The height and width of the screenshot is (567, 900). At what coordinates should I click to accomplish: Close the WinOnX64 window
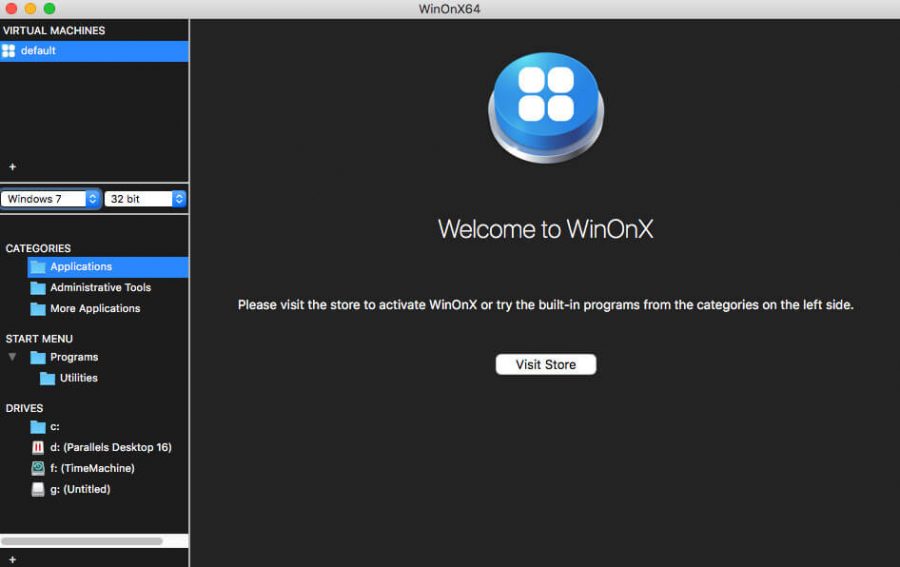(x=11, y=8)
